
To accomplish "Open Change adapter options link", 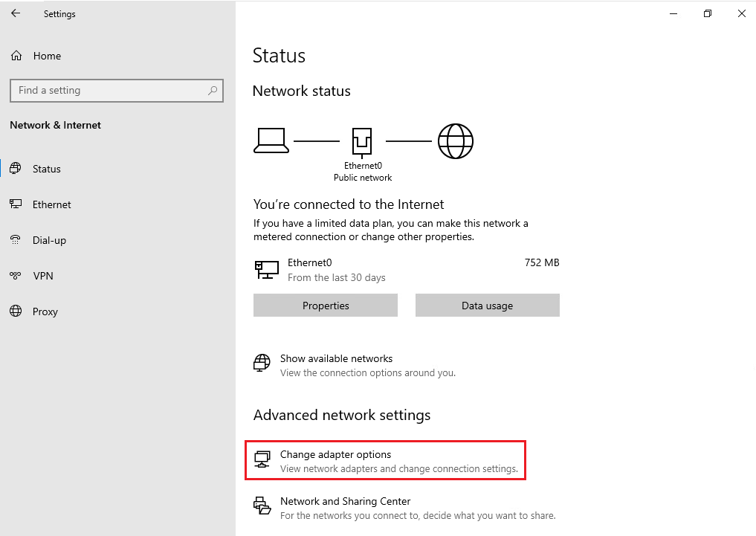I will pyautogui.click(x=335, y=454).
